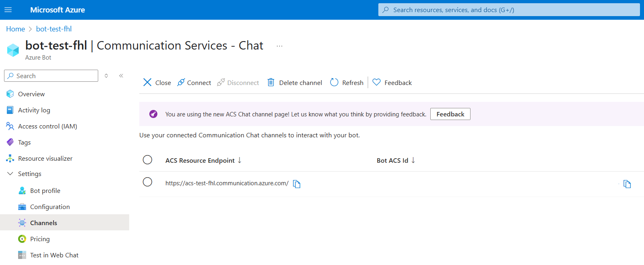Copy the Bot ACS Id value
This screenshot has width=644, height=265.
pyautogui.click(x=627, y=184)
